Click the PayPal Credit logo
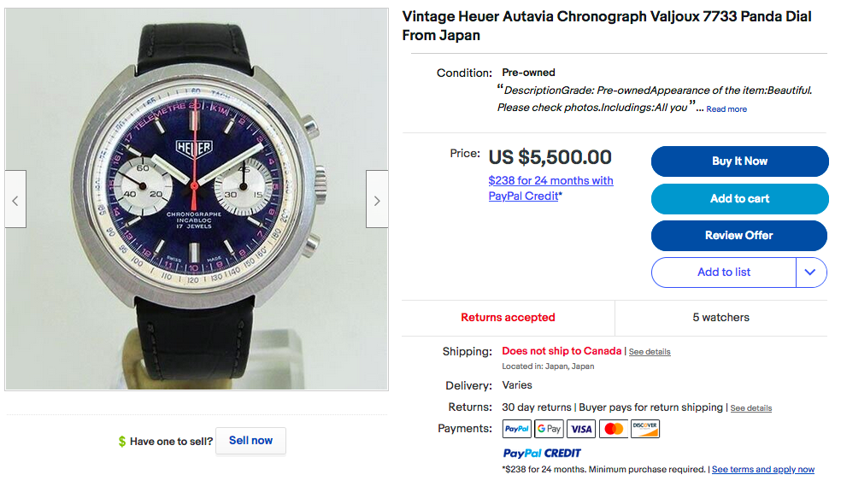The width and height of the screenshot is (841, 504). (542, 453)
